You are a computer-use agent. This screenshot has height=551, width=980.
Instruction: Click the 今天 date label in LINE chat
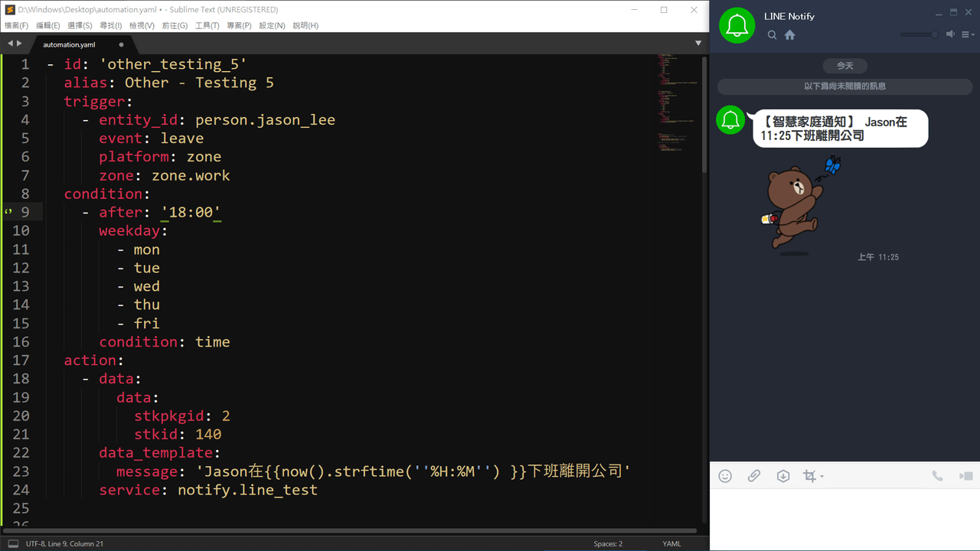pos(844,66)
